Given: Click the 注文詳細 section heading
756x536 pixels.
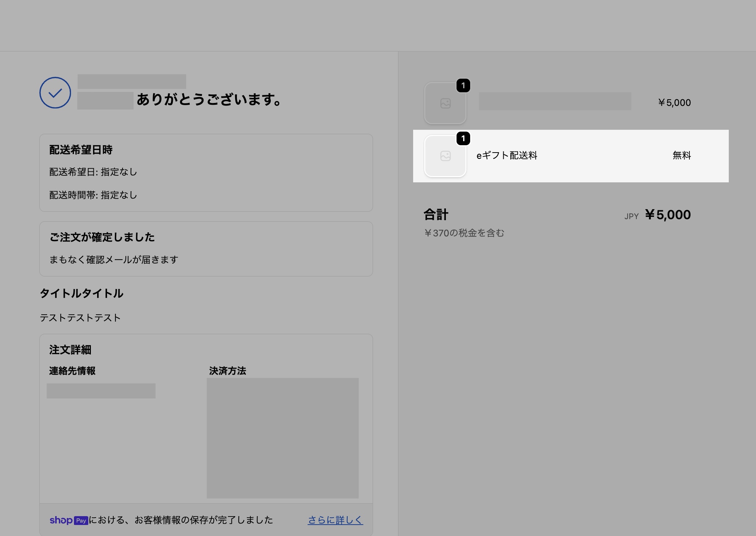Looking at the screenshot, I should (x=70, y=350).
